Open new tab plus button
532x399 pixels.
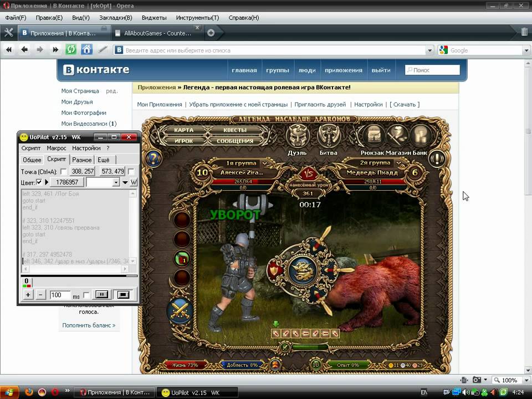pos(211,33)
